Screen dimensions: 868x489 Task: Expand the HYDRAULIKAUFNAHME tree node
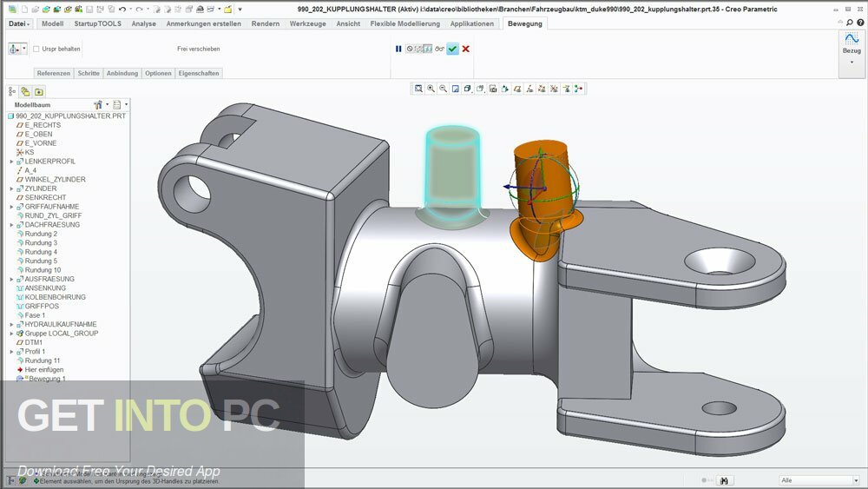point(11,325)
